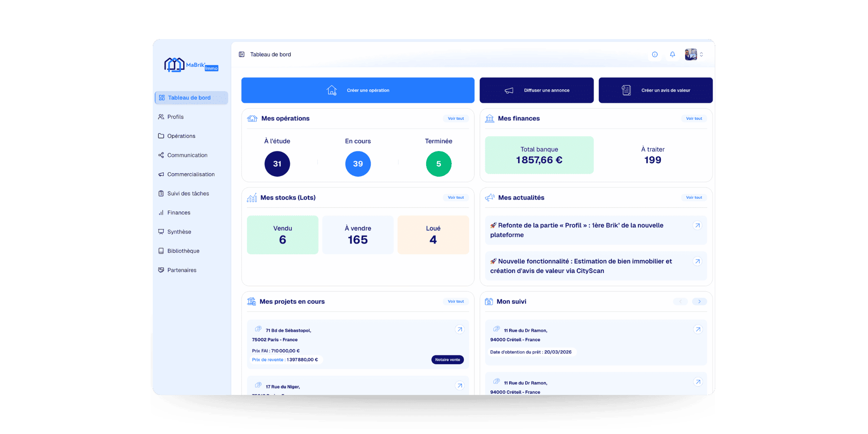Go to next Mon suivi page
The height and width of the screenshot is (434, 868).
(700, 301)
